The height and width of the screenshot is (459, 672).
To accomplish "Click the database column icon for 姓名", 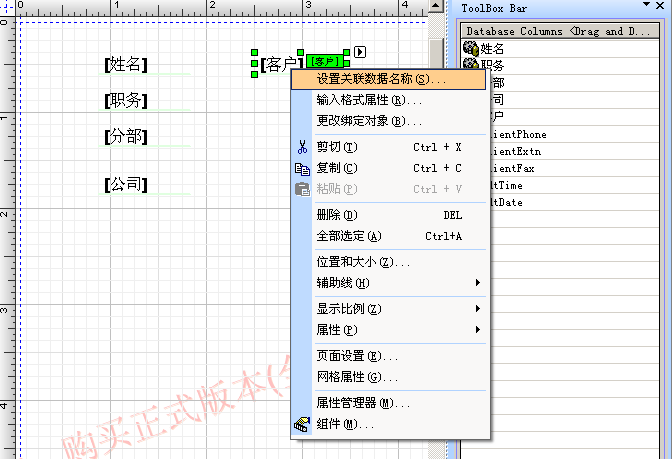I will tap(470, 47).
